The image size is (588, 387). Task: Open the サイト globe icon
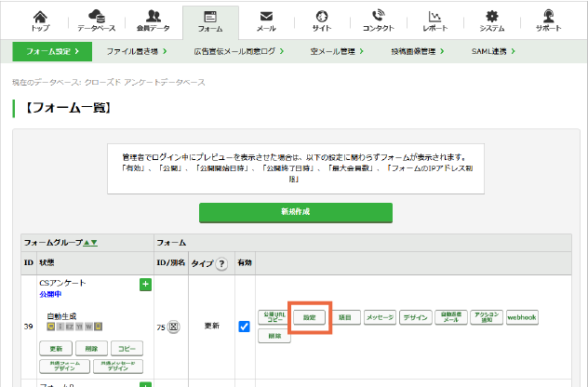(322, 21)
